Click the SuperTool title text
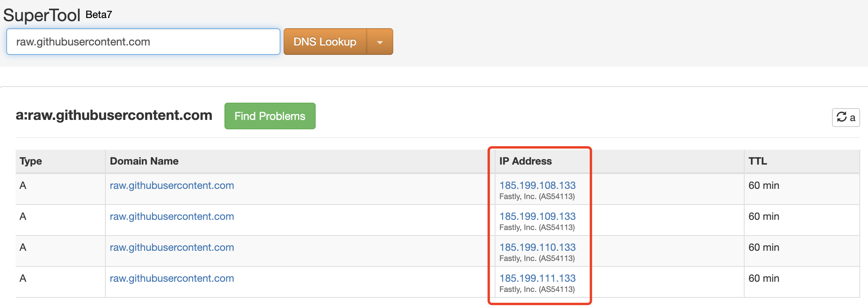868x308 pixels. pyautogui.click(x=42, y=15)
